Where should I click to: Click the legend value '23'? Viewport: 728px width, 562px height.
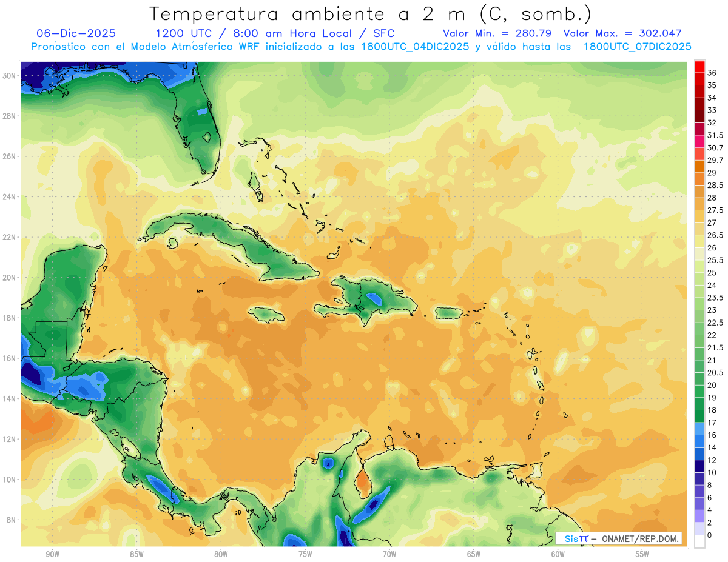point(712,310)
